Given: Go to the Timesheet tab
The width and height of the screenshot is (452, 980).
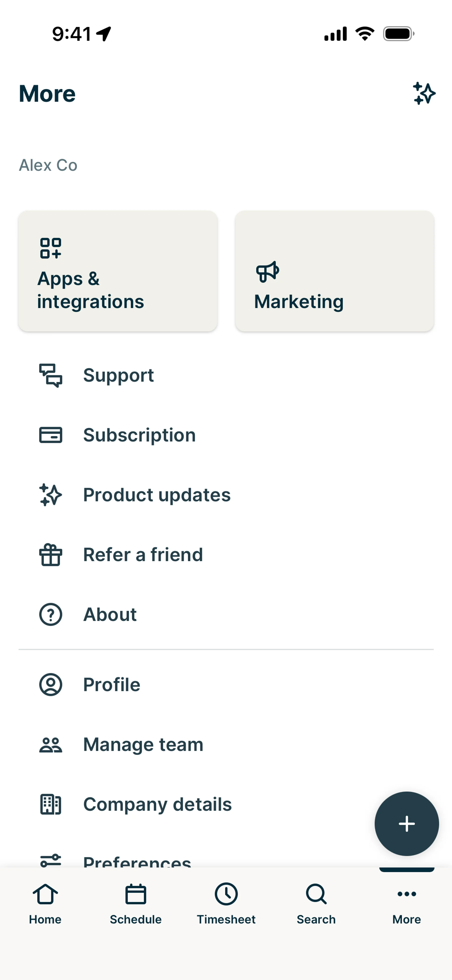Looking at the screenshot, I should (226, 904).
